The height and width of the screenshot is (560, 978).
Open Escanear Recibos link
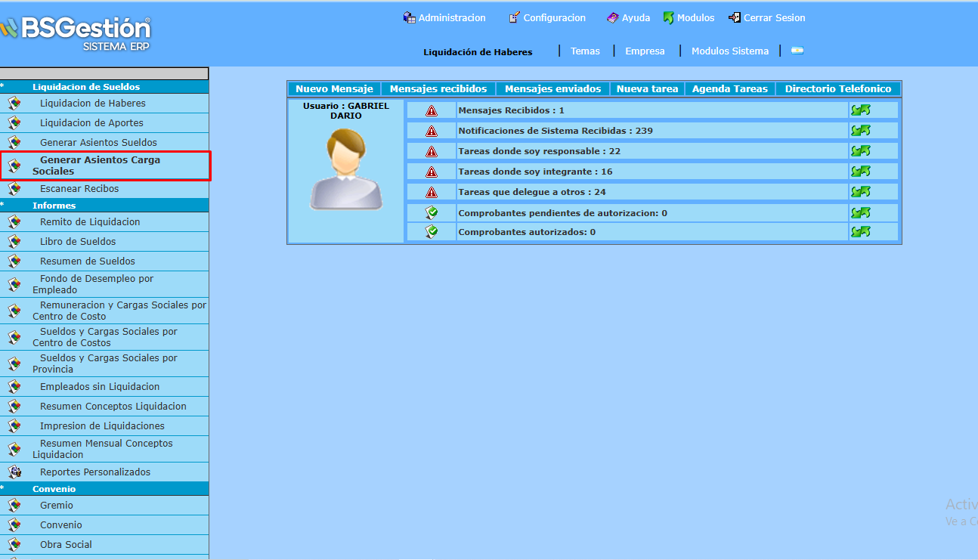79,189
